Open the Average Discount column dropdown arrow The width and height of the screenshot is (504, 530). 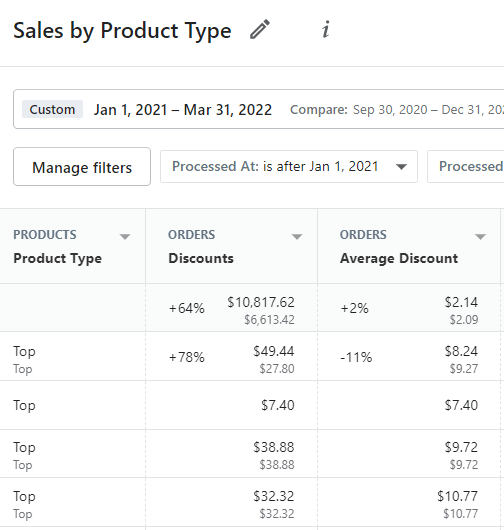click(x=480, y=236)
